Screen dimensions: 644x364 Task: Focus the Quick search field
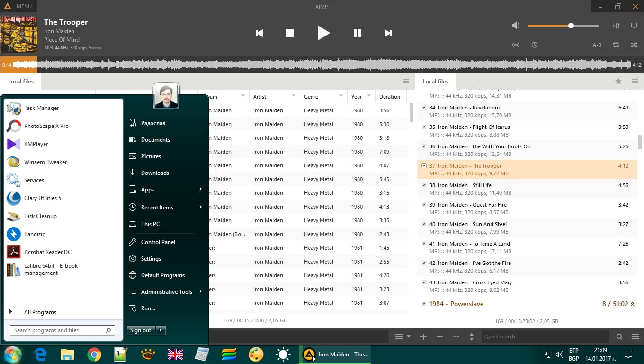545,337
